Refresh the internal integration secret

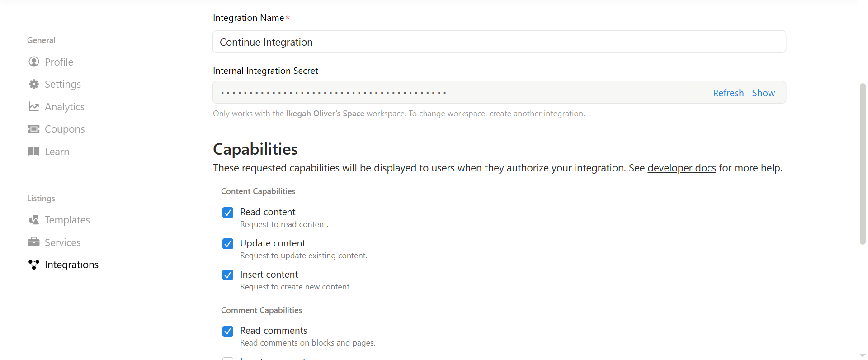(728, 93)
